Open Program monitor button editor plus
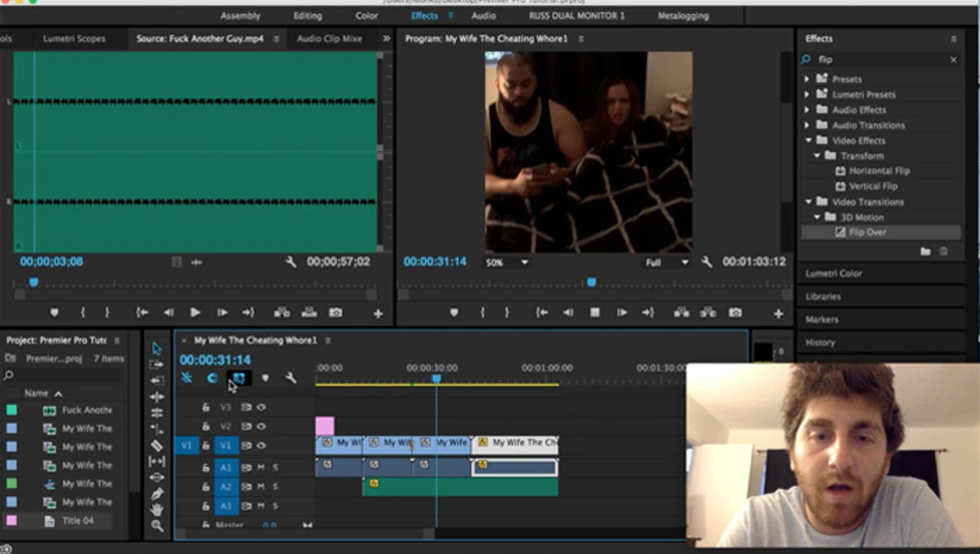The height and width of the screenshot is (554, 980). [x=778, y=313]
